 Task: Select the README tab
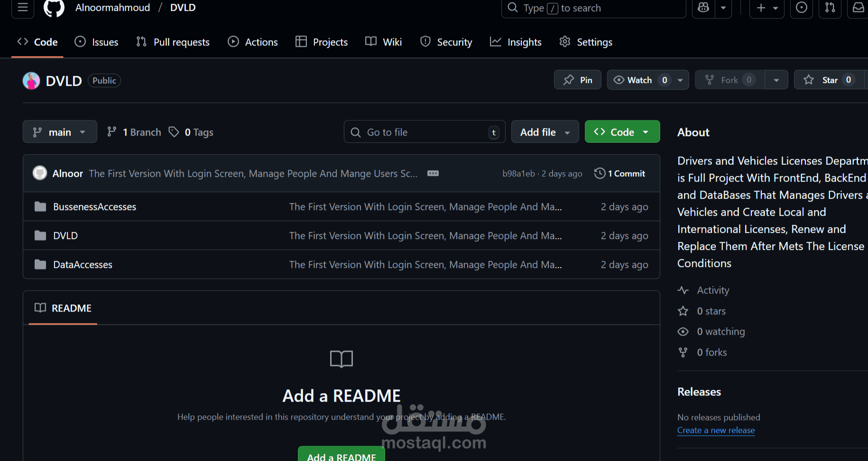point(63,308)
